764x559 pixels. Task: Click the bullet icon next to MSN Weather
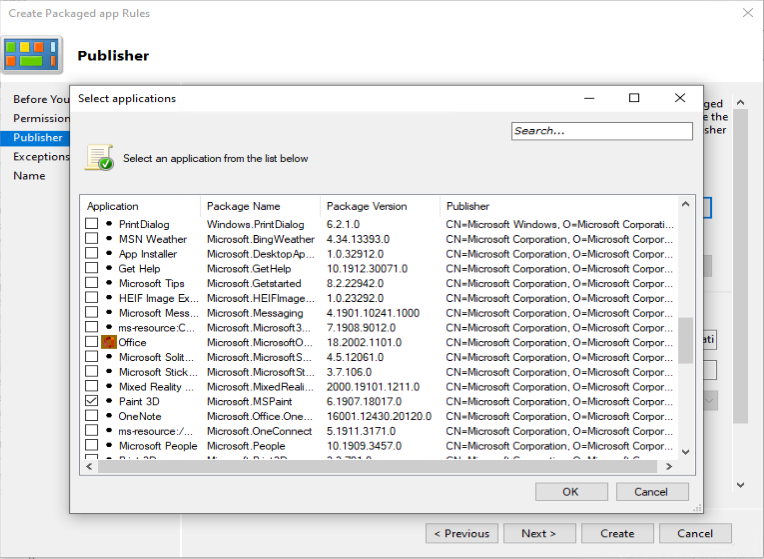click(x=109, y=239)
